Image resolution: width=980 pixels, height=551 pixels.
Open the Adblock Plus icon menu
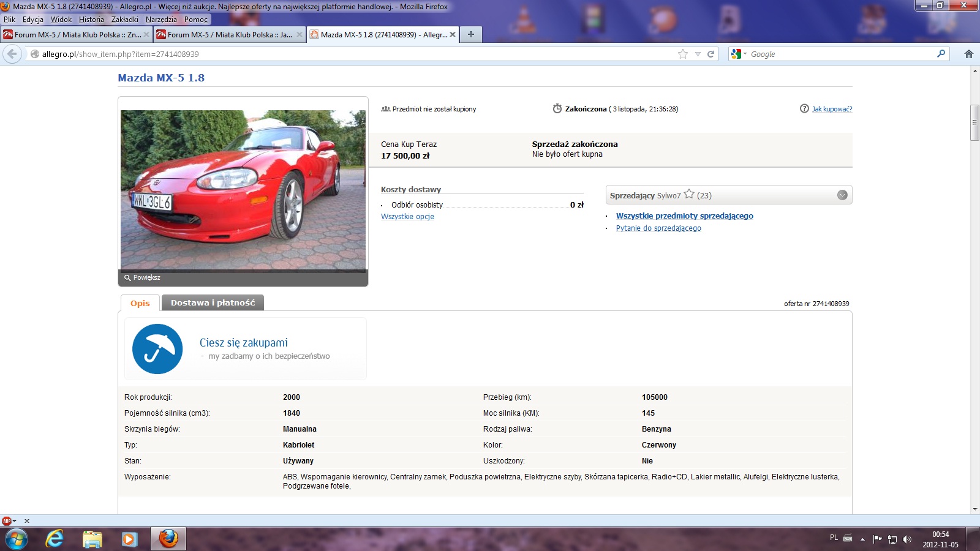tap(9, 521)
